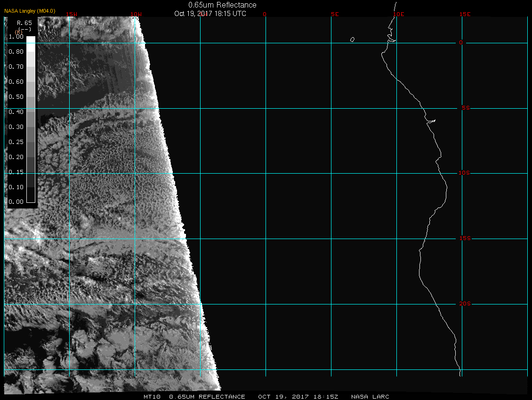Image resolution: width=532 pixels, height=400 pixels.
Task: Click the white 1.00 color bar segment
Action: pyautogui.click(x=31, y=40)
